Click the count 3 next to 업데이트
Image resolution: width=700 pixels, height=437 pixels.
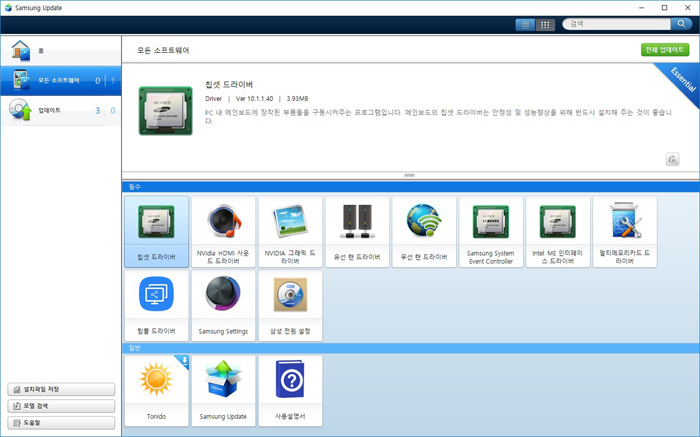click(97, 110)
